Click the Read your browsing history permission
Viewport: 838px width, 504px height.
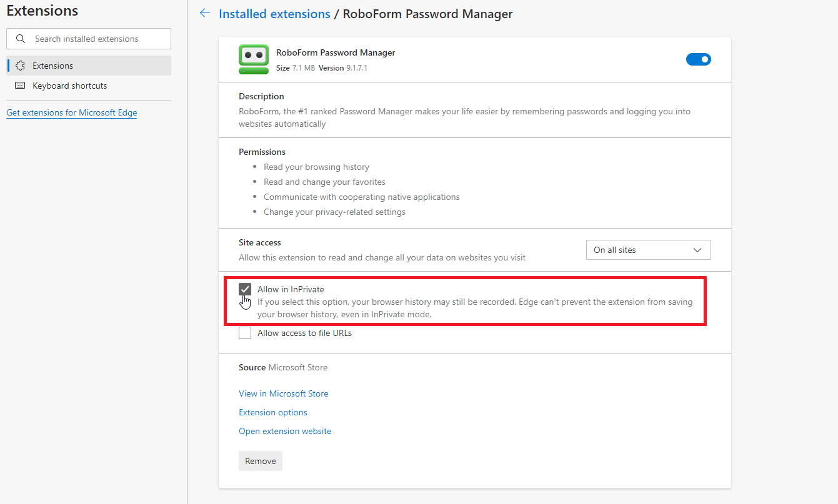pyautogui.click(x=316, y=167)
